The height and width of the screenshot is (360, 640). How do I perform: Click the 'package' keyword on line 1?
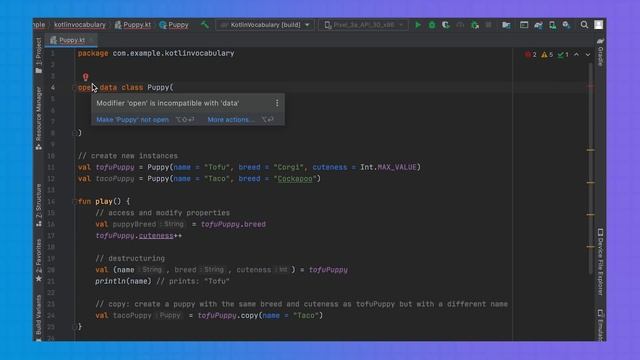click(x=93, y=53)
